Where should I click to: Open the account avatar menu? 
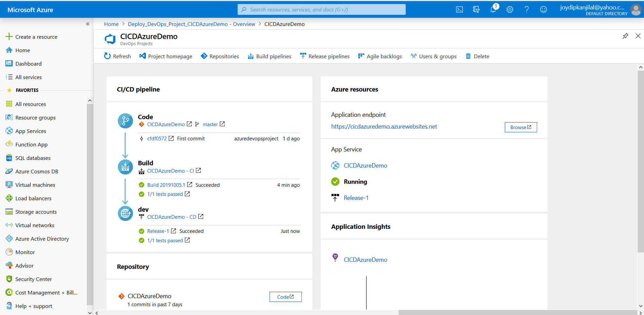pyautogui.click(x=636, y=9)
